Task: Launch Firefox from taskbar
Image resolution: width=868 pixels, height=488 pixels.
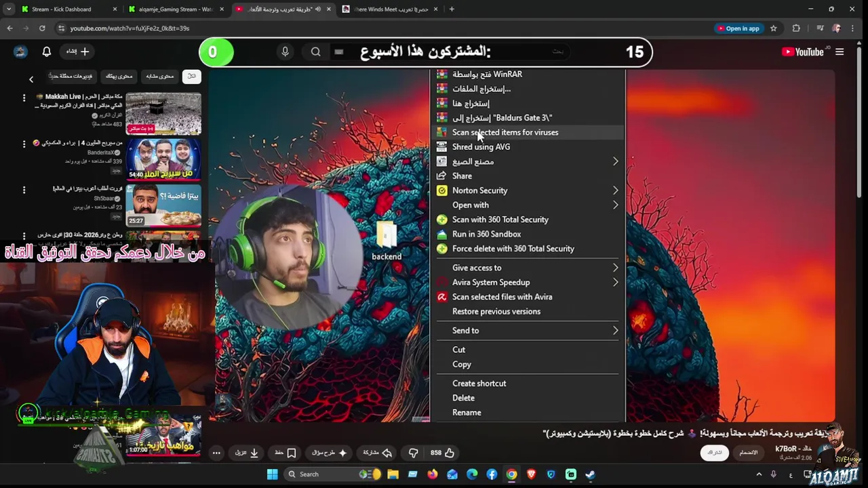Action: [x=433, y=474]
